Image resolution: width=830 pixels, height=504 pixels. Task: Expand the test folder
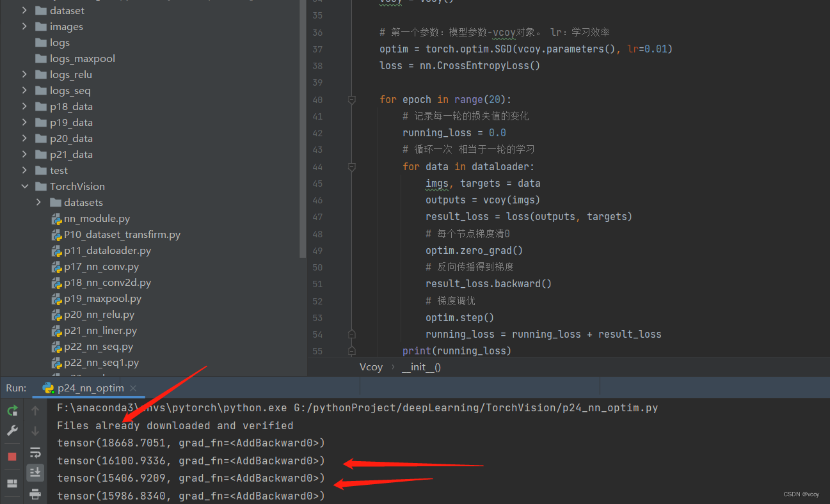point(24,170)
